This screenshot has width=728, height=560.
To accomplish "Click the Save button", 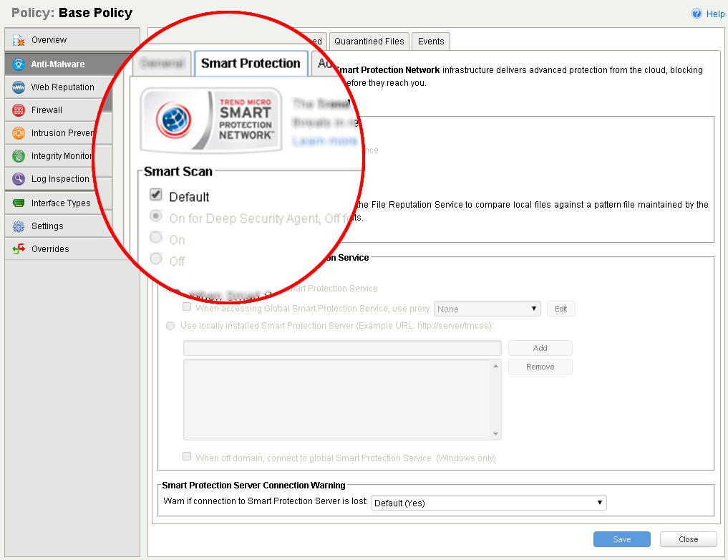I will (x=621, y=539).
